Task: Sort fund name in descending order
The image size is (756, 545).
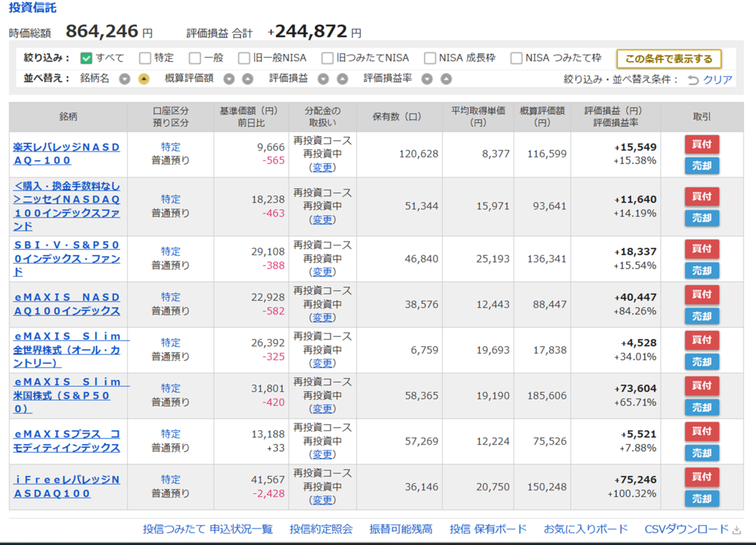Action: click(125, 79)
